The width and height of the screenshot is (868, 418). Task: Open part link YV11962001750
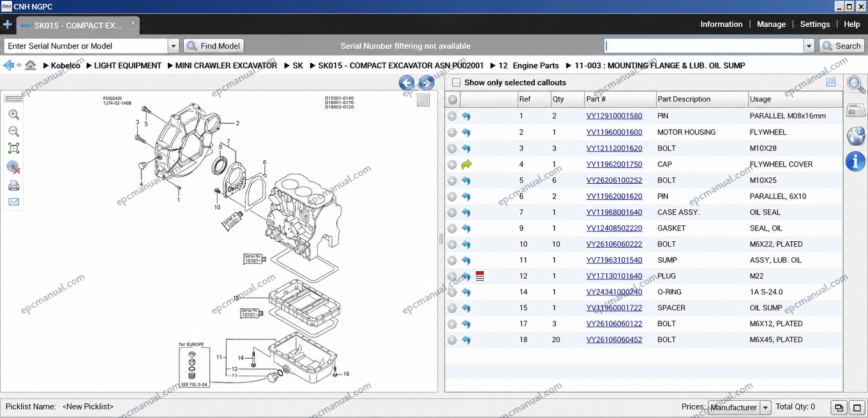(614, 165)
